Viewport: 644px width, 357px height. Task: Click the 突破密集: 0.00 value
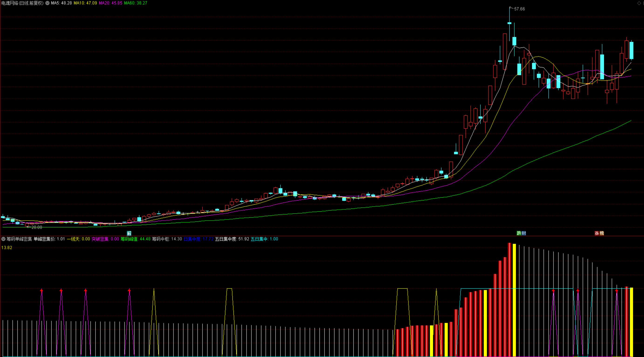click(105, 239)
